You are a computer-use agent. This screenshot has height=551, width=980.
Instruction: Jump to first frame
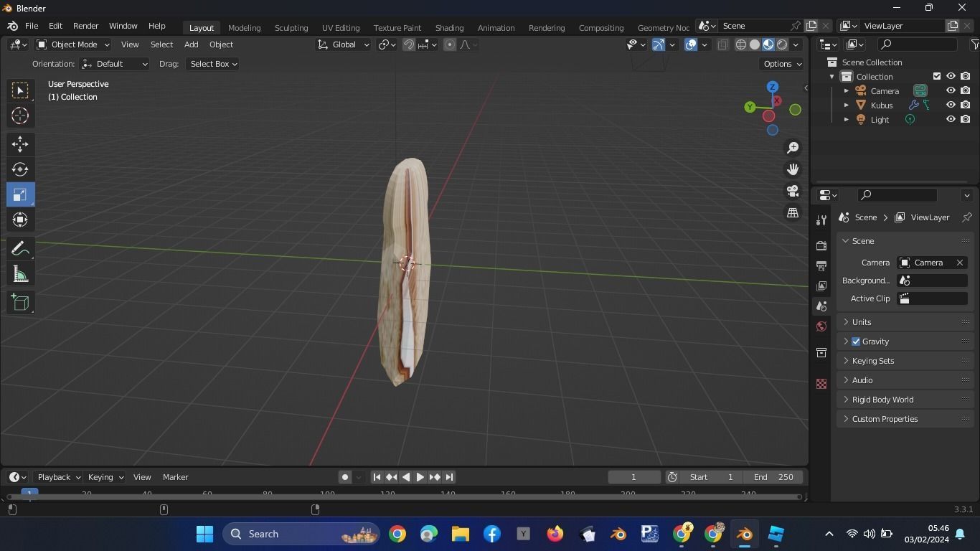coord(377,477)
